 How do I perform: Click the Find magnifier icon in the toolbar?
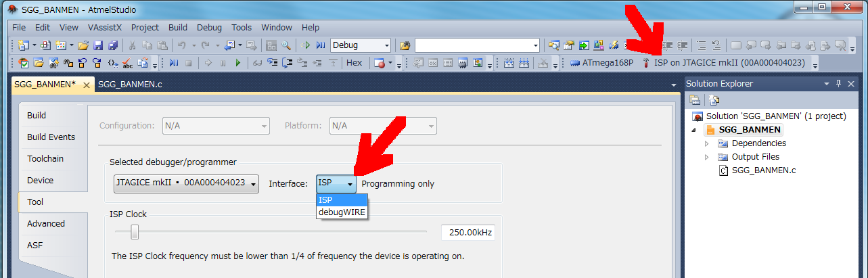coord(286,45)
